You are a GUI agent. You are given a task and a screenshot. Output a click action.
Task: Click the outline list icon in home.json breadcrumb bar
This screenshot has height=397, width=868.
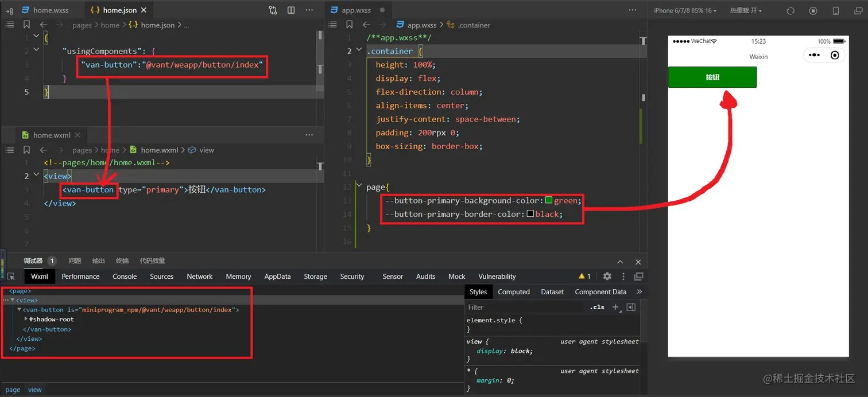[9, 25]
